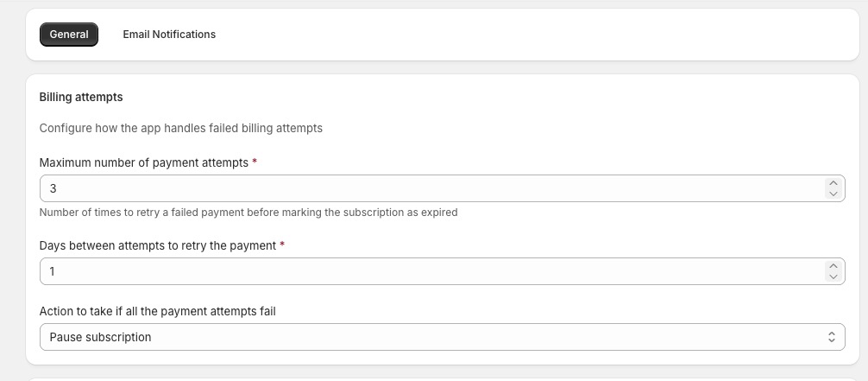The image size is (868, 381).
Task: Click the red asterisk beside maximum attempts label
Action: pos(255,162)
